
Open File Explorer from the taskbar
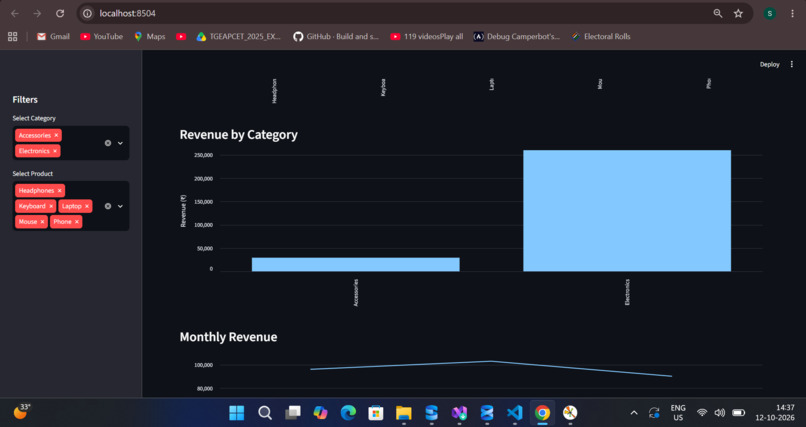404,413
